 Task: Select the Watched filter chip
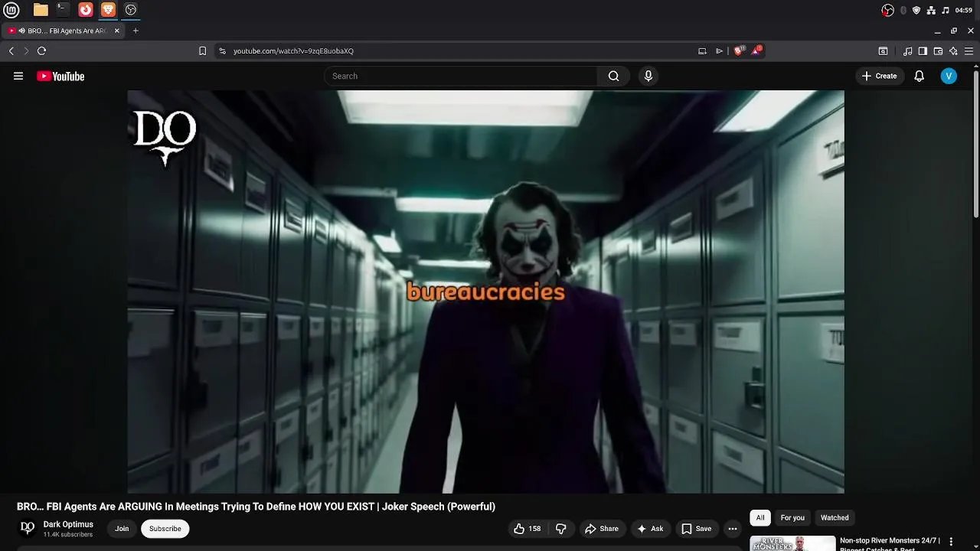[x=835, y=517]
